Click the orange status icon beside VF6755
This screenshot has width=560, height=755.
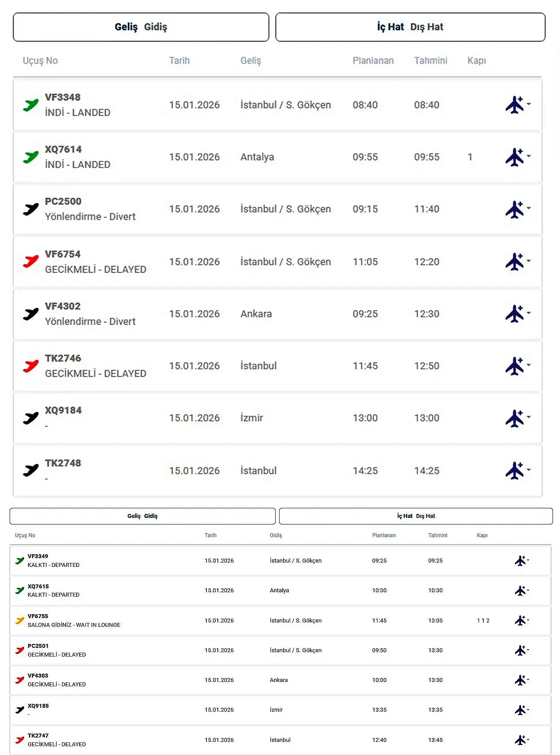tap(20, 620)
